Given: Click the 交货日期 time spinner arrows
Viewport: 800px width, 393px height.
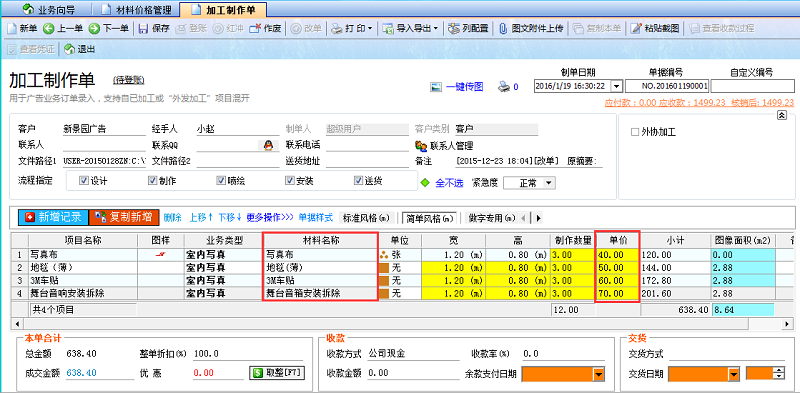Looking at the screenshot, I should click(779, 374).
